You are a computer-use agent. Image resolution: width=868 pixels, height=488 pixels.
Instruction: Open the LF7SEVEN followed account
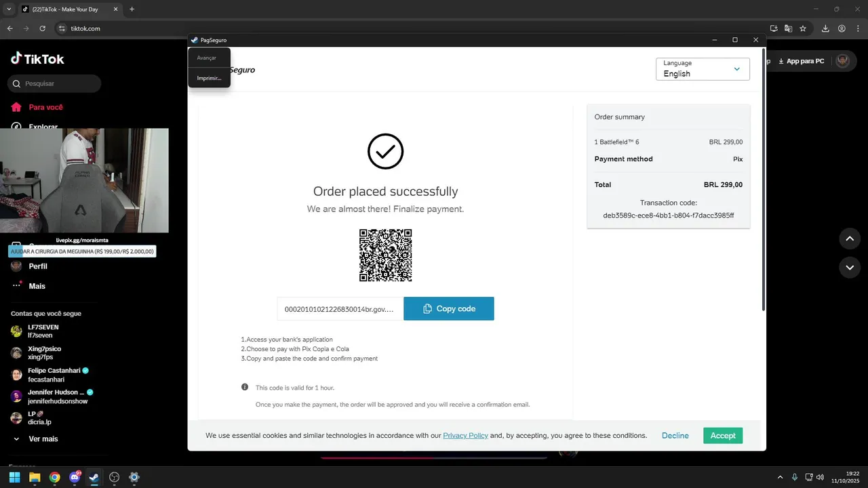pos(43,331)
